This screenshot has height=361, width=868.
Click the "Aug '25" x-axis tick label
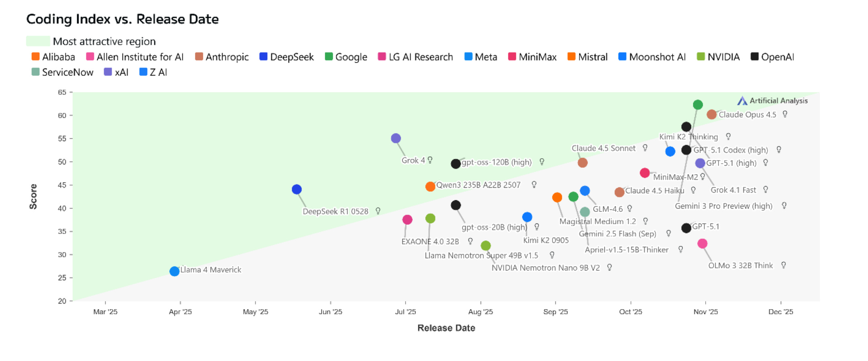481,312
